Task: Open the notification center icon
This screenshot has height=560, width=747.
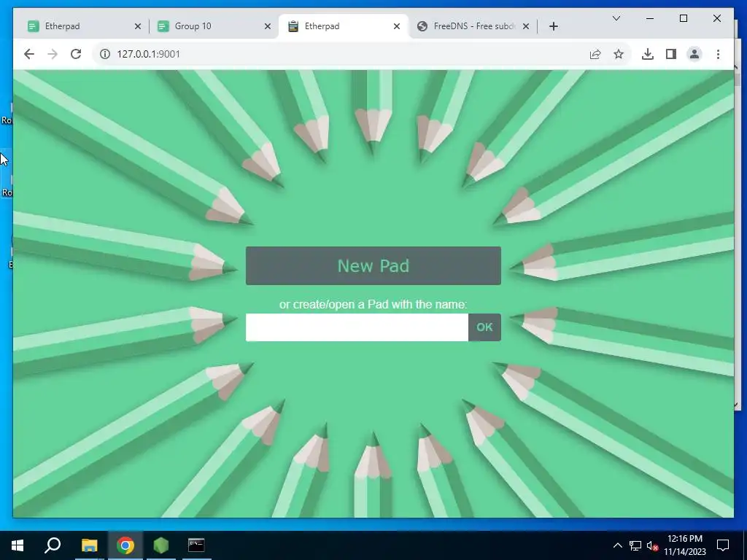Action: pos(723,545)
